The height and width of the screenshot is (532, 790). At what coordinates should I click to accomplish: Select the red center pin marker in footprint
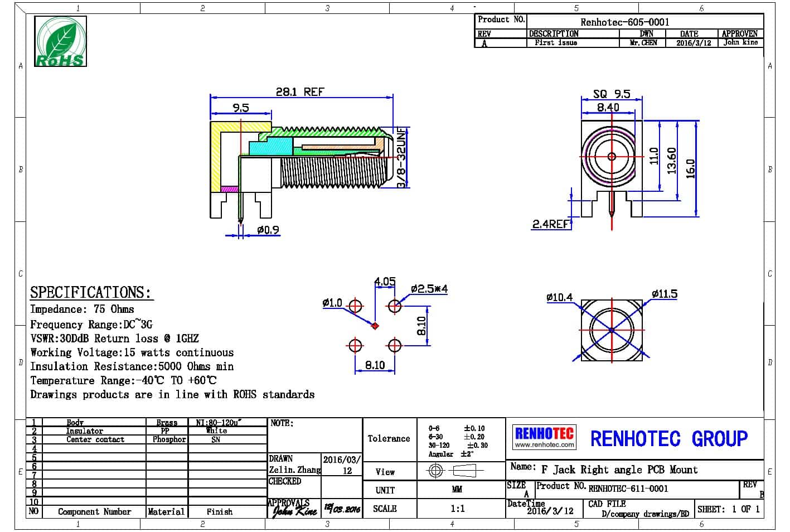(375, 326)
